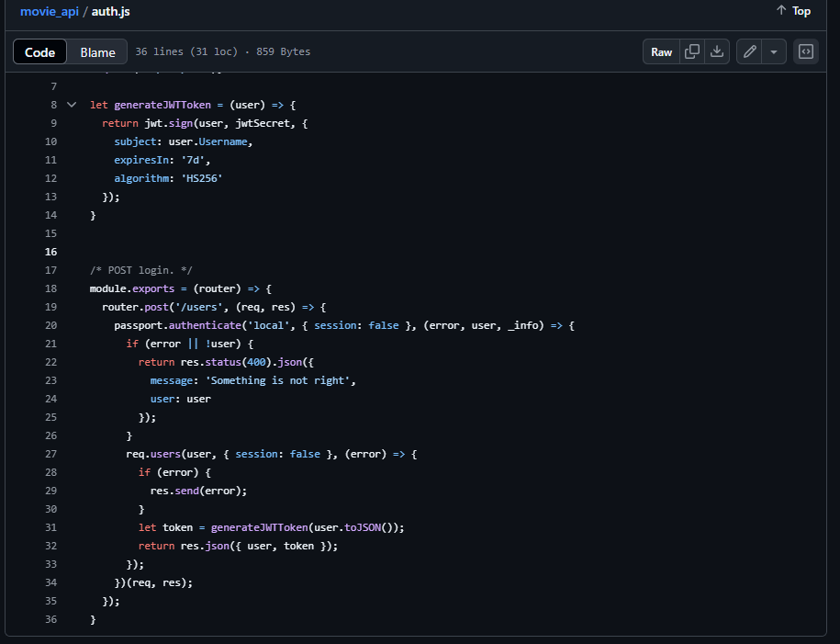The image size is (840, 644).
Task: Collapse the generateJWTToken function at line 8
Action: [x=72, y=105]
